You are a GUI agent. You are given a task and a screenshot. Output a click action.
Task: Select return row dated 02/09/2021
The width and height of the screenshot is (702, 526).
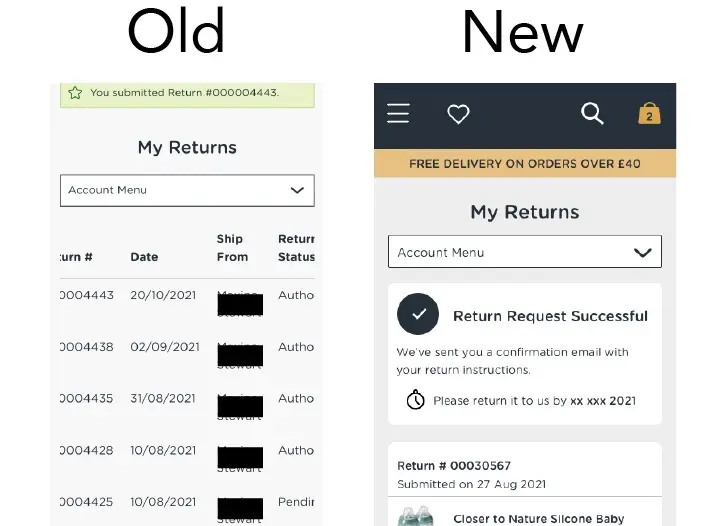(x=165, y=347)
